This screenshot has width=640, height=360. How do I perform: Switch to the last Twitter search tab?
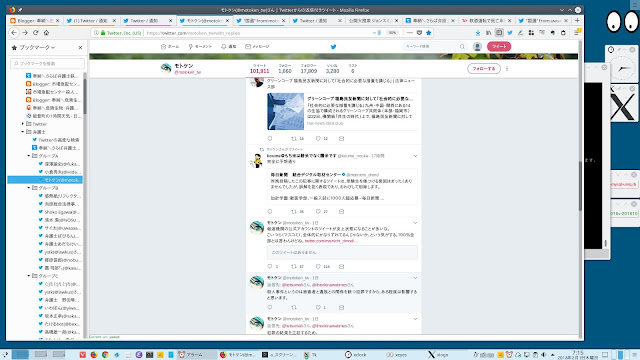543,20
